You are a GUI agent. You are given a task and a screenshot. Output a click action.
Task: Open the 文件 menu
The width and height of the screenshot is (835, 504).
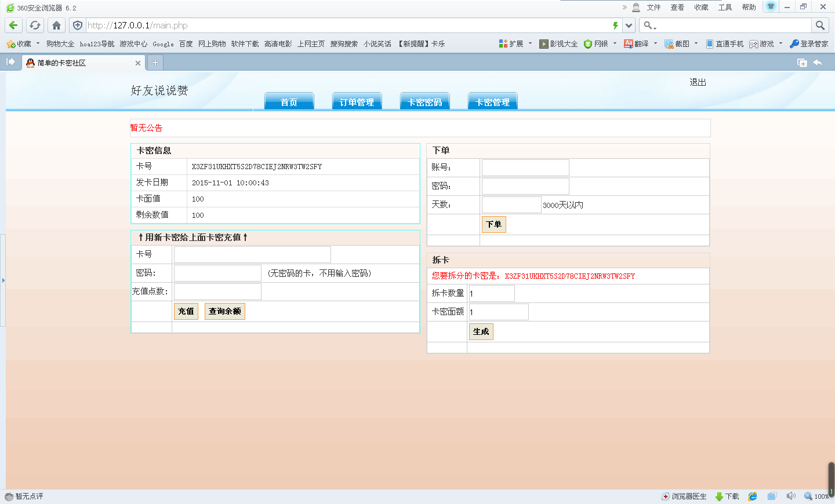(654, 8)
